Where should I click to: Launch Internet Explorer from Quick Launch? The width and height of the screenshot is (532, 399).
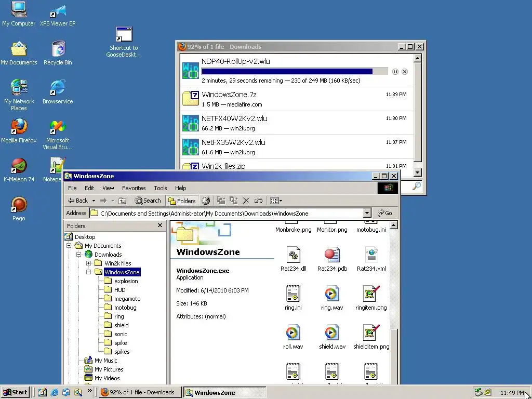point(54,392)
